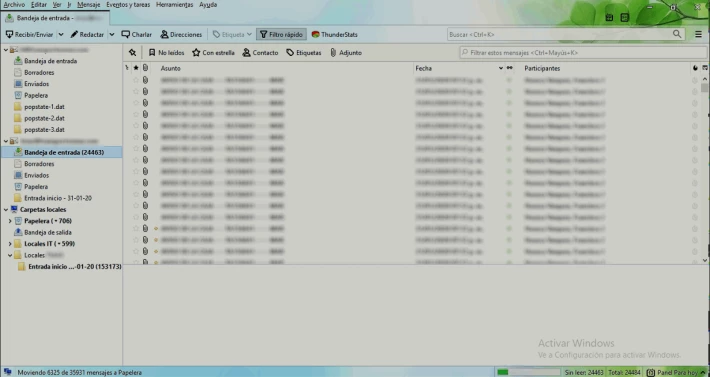Open the Recibir/Enviar dropdown arrow

(61, 34)
